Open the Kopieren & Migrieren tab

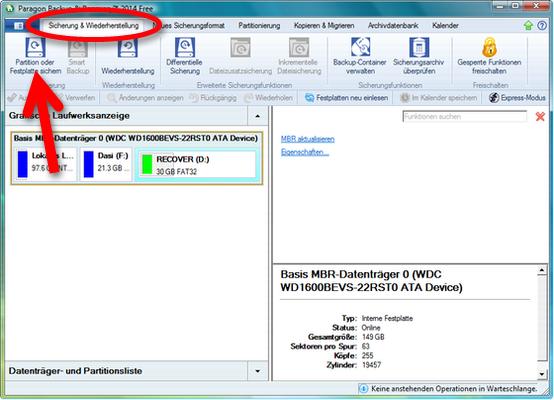(324, 25)
